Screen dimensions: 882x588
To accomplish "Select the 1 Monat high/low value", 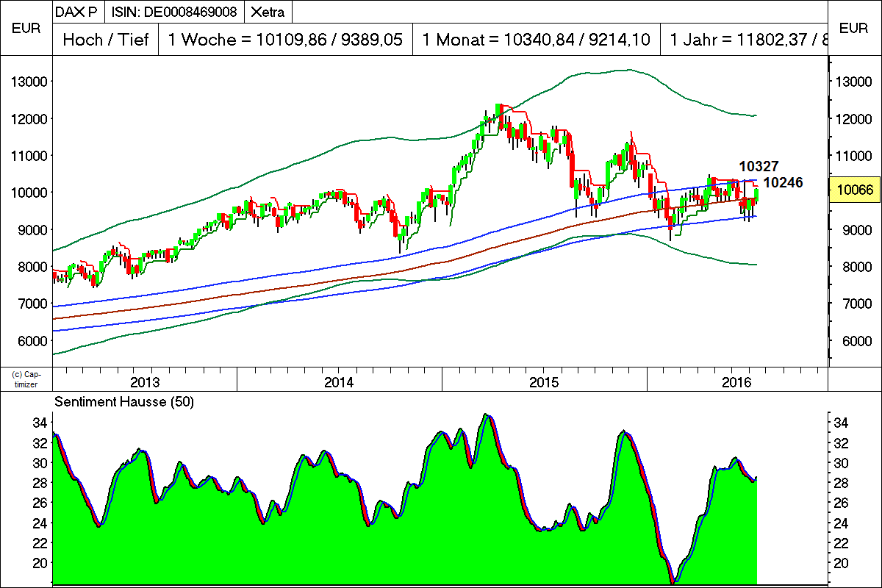I will point(537,40).
